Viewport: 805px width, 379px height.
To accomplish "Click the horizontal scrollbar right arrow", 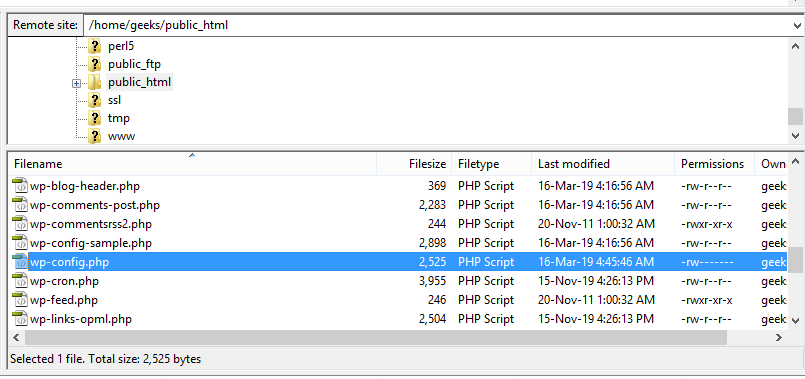I will pyautogui.click(x=779, y=337).
